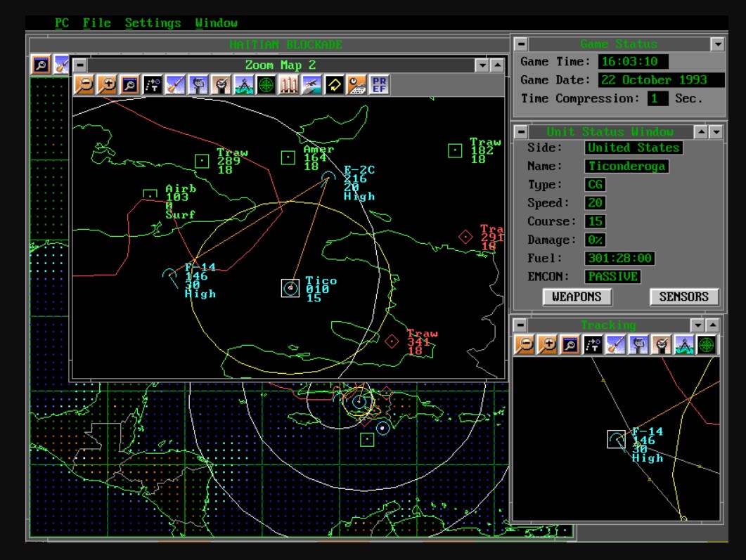Select the Amer 164 contact square

(x=288, y=158)
